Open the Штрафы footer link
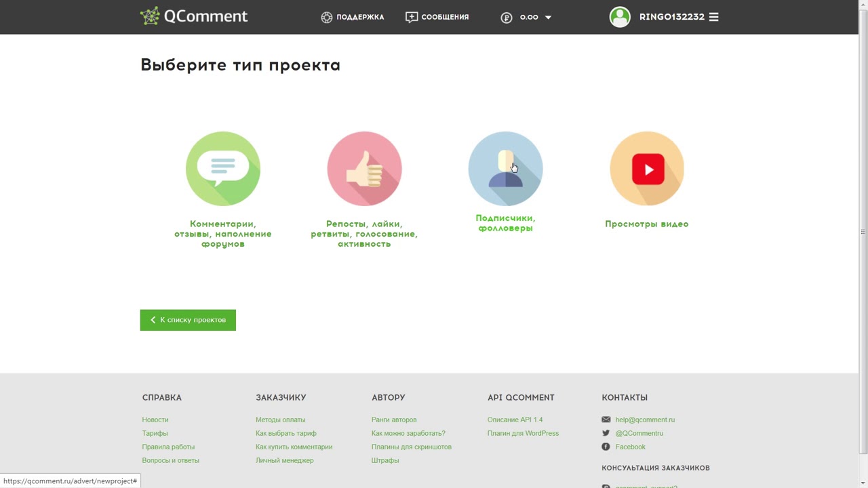 pos(385,460)
